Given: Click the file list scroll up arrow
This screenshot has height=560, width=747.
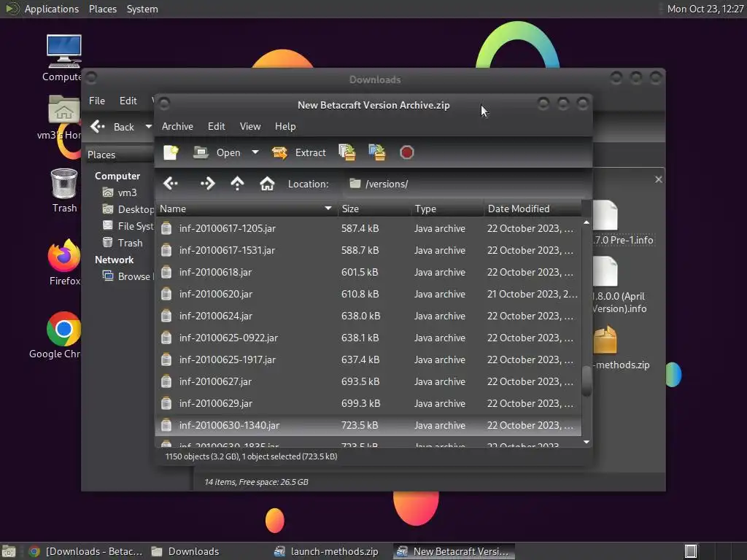Looking at the screenshot, I should (587, 222).
